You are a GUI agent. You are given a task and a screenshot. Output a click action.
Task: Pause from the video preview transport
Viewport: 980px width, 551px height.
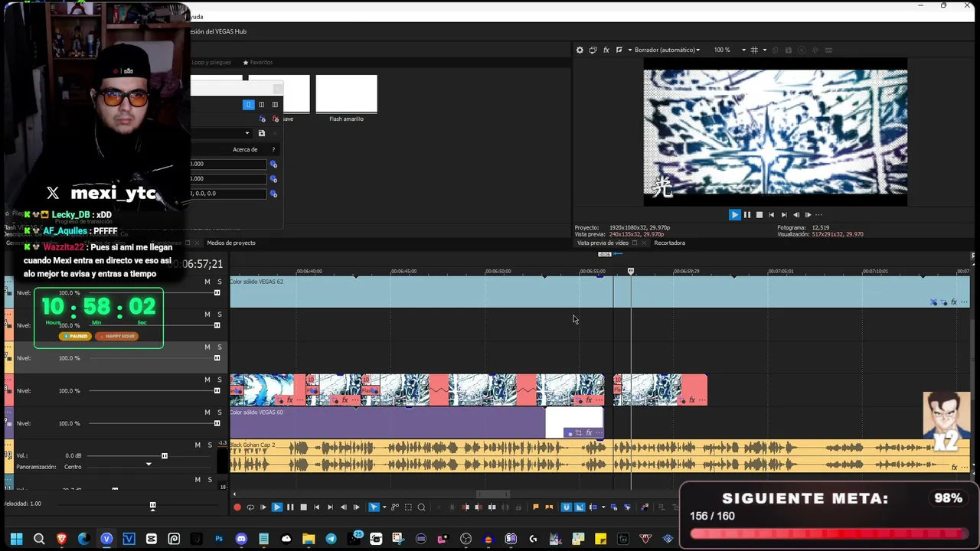pos(747,215)
